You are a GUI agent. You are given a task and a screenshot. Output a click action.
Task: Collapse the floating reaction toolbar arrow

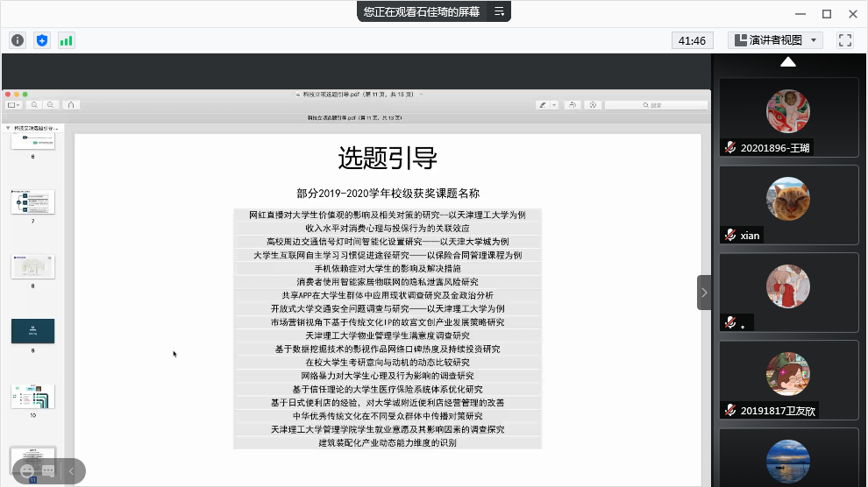click(71, 471)
